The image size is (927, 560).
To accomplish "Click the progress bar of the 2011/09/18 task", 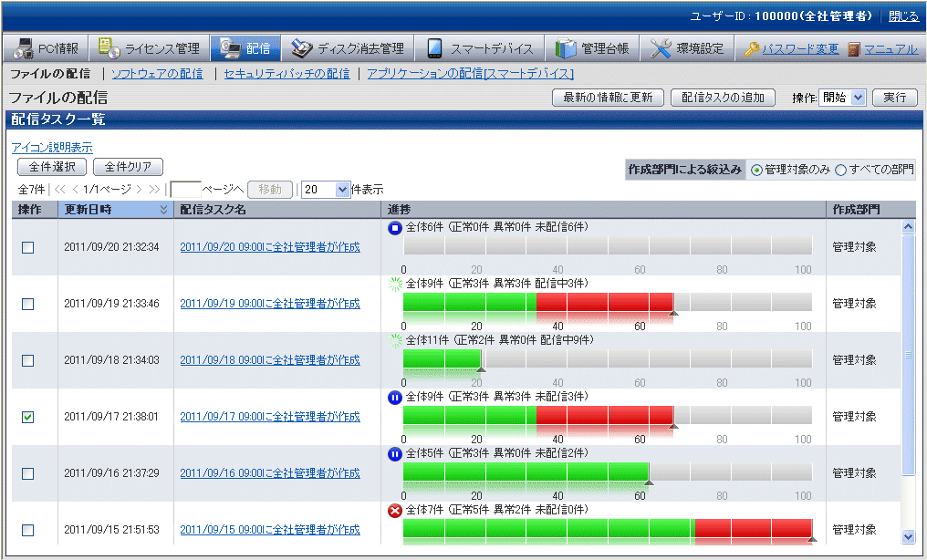I will point(607,359).
